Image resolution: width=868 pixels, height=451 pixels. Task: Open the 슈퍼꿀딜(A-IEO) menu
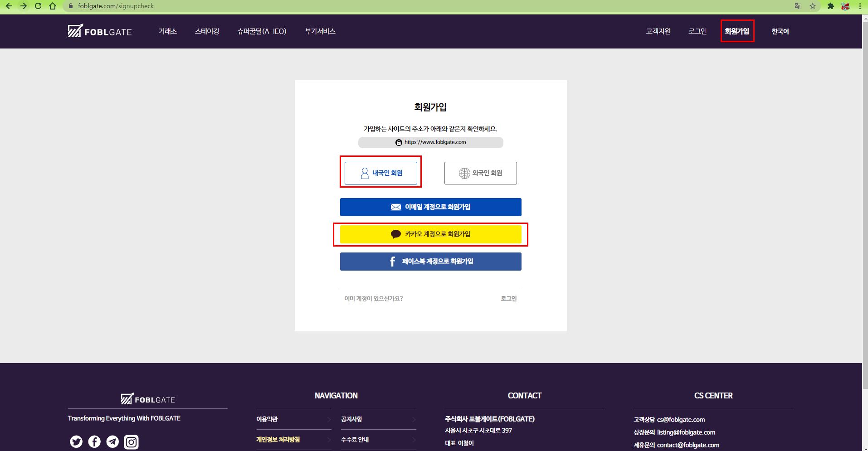click(262, 31)
